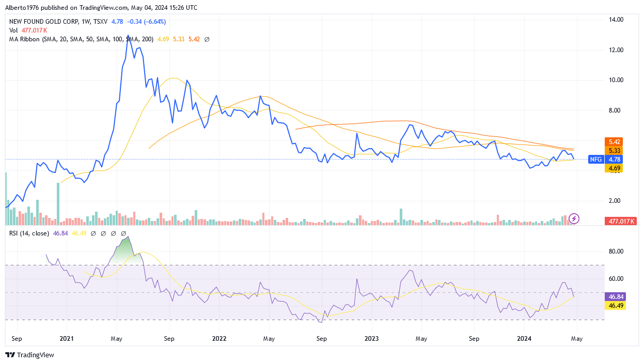The image size is (644, 364).
Task: Click the TSXV exchange label
Action: (x=101, y=22)
